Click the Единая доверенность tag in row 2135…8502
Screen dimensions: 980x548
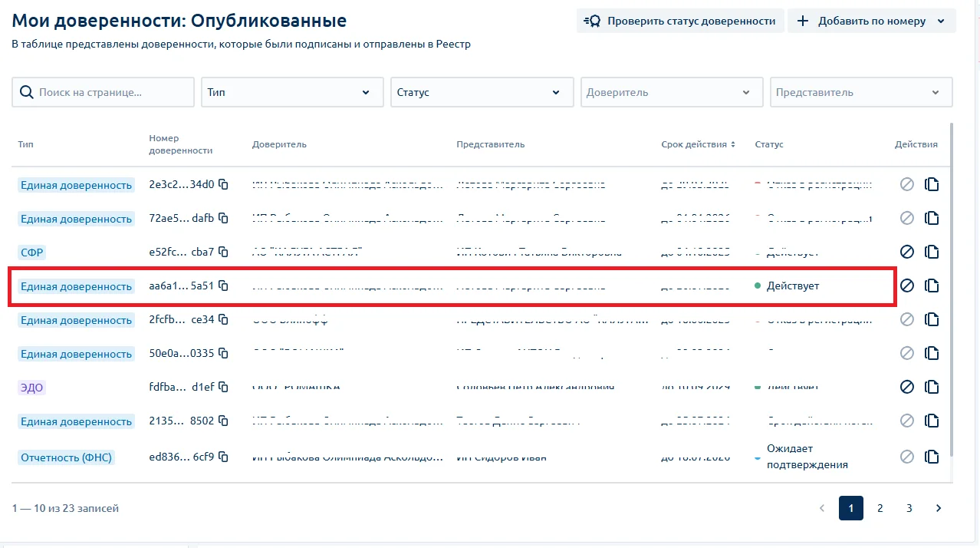pos(76,421)
